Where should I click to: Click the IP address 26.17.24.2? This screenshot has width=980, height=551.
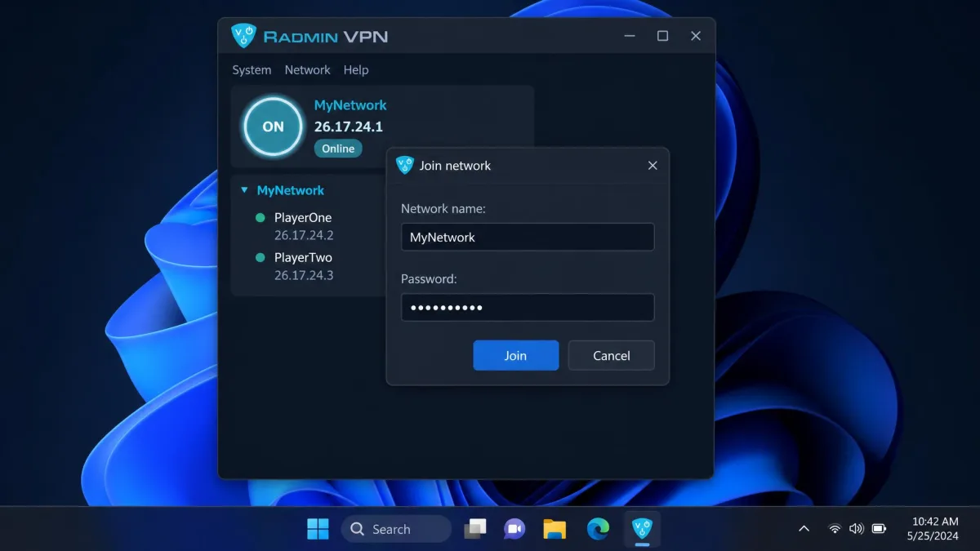tap(304, 235)
